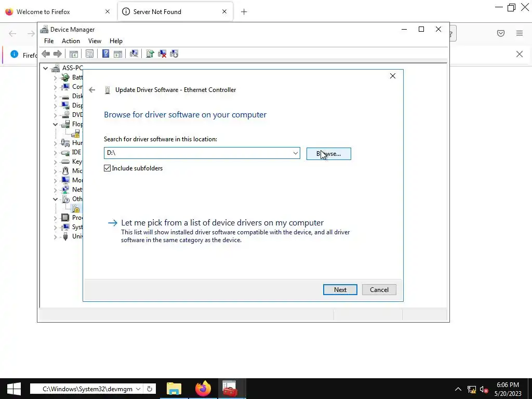This screenshot has width=532, height=399.
Task: Select the floppy device warning icon
Action: [76, 134]
